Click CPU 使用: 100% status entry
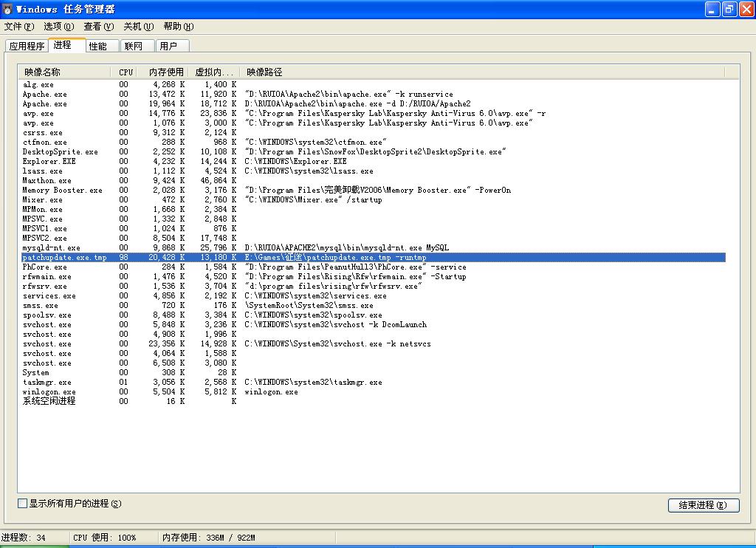The image size is (756, 548). pos(105,538)
